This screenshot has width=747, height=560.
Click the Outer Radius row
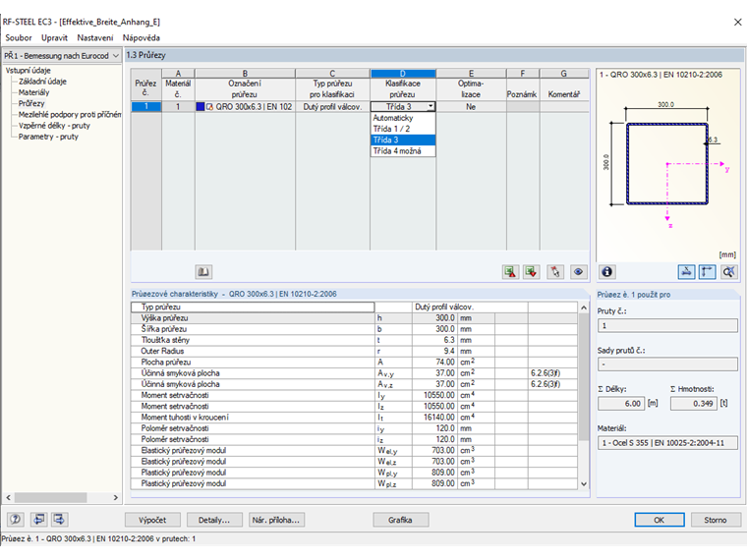pyautogui.click(x=354, y=351)
